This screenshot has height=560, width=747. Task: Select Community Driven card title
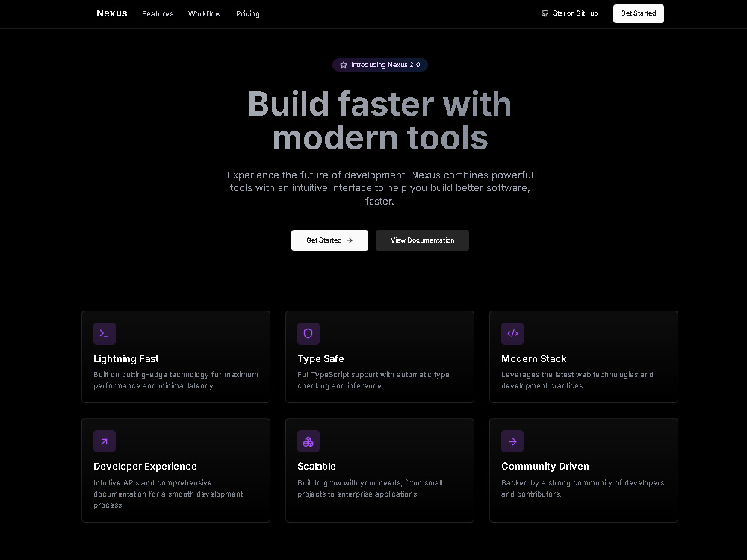[545, 467]
